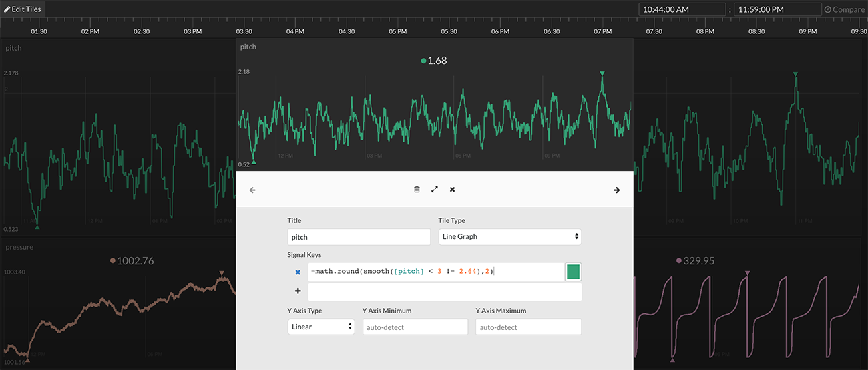Viewport: 868px width, 370px height.
Task: Click the signal key formula field
Action: click(434, 271)
